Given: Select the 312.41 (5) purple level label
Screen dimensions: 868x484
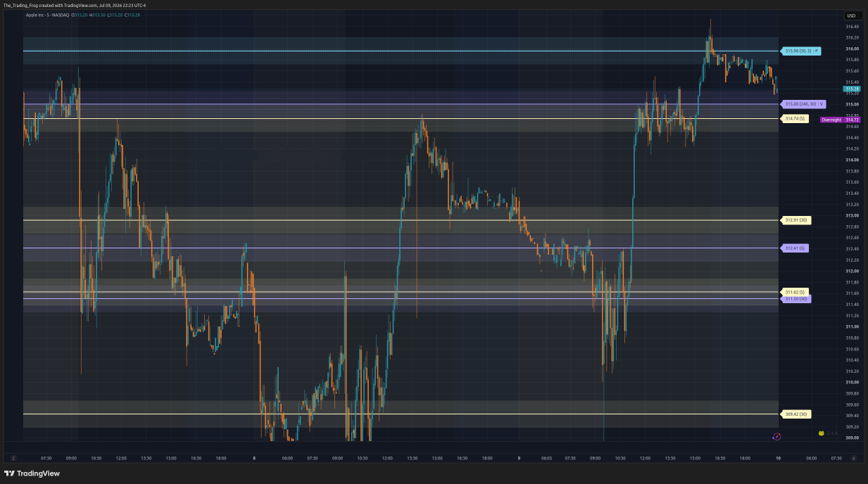Looking at the screenshot, I should point(795,248).
